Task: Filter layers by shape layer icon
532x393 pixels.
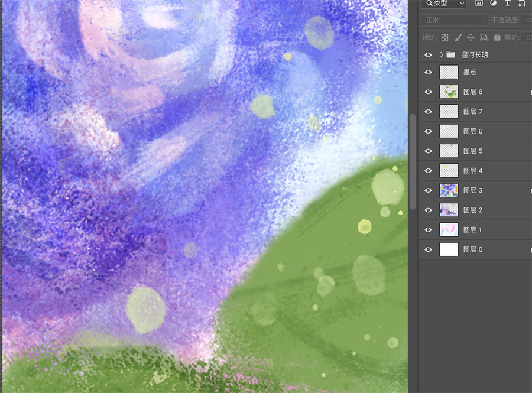Action: coord(522,3)
